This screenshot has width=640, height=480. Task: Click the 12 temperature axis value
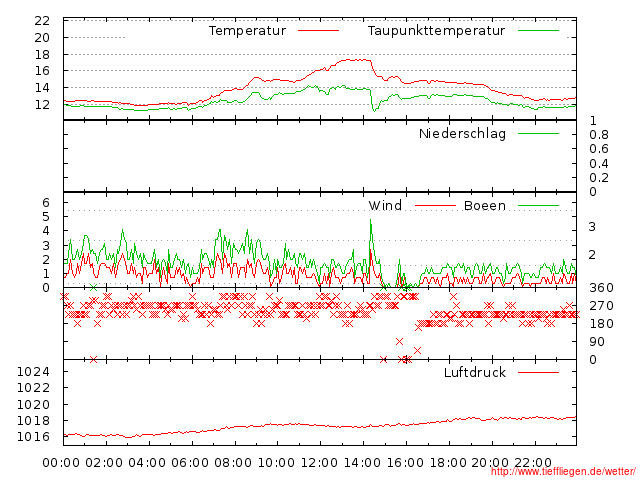[42, 104]
